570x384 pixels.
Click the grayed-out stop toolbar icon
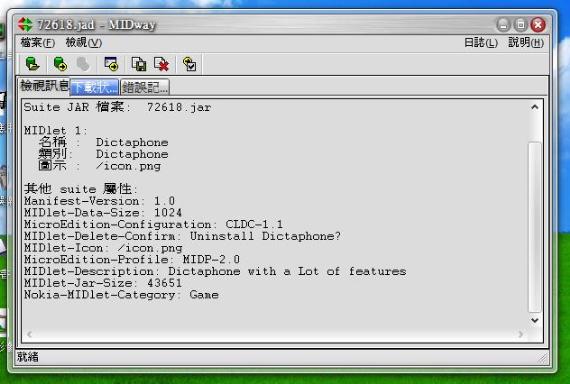pyautogui.click(x=83, y=64)
